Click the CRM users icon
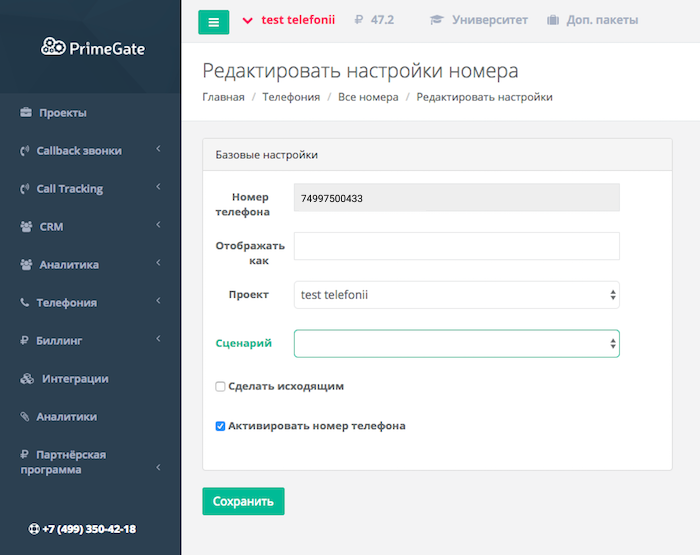This screenshot has height=555, width=700. pos(27,227)
